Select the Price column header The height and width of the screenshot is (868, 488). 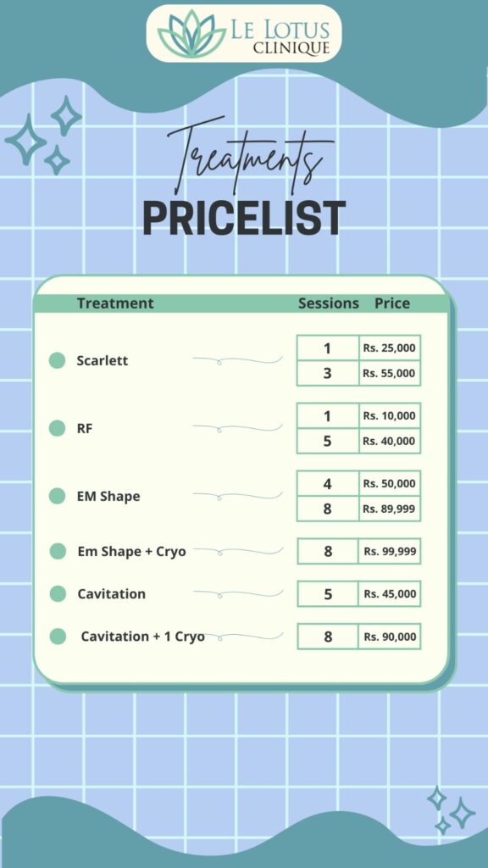pos(392,303)
